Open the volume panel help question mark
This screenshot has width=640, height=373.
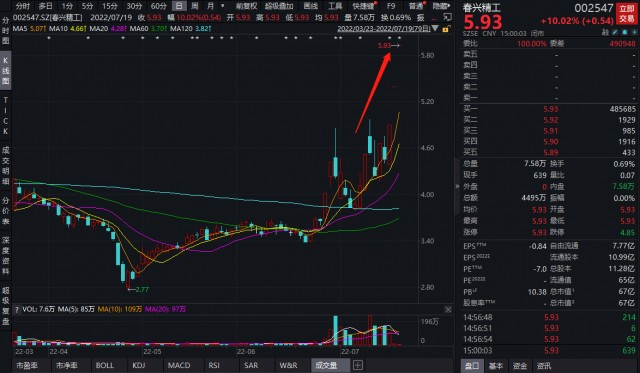pyautogui.click(x=17, y=310)
